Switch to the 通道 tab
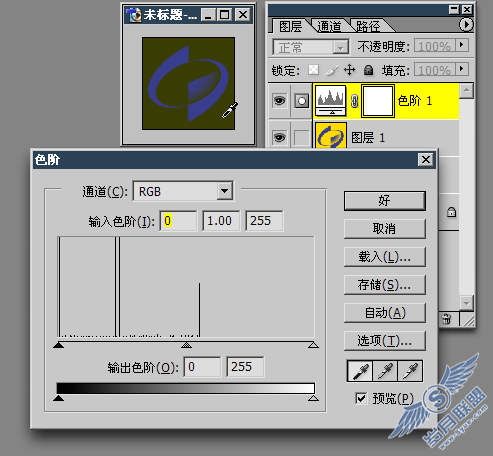This screenshot has height=456, width=493. (329, 26)
